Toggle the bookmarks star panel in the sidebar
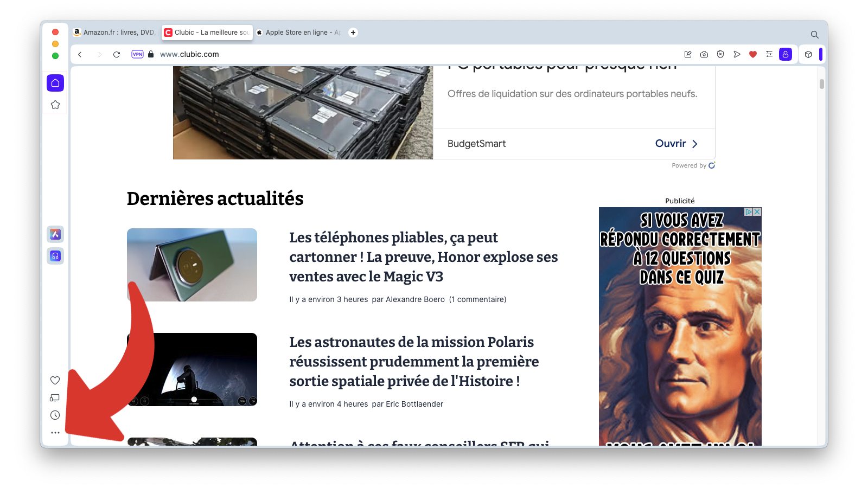 55,105
